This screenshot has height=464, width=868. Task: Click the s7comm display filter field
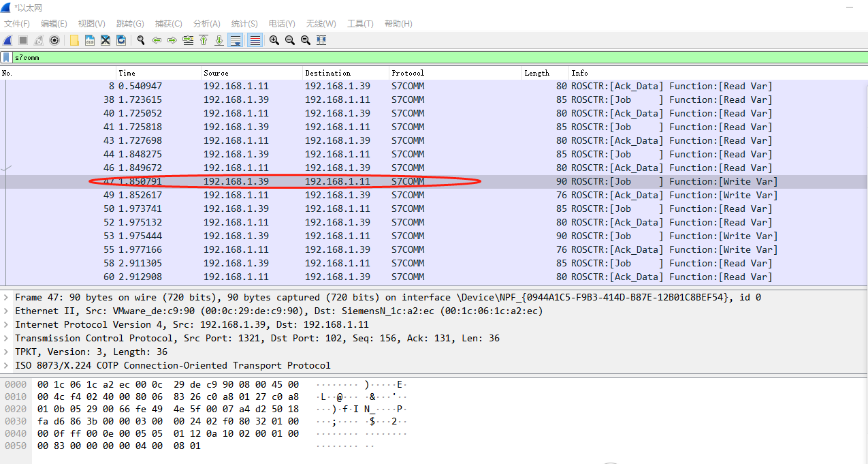tap(436, 57)
